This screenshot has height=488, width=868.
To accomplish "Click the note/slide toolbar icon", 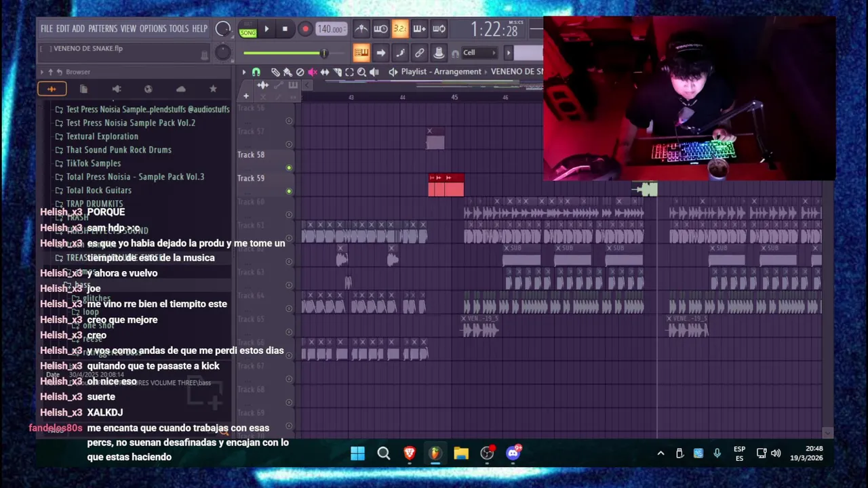I will (400, 53).
